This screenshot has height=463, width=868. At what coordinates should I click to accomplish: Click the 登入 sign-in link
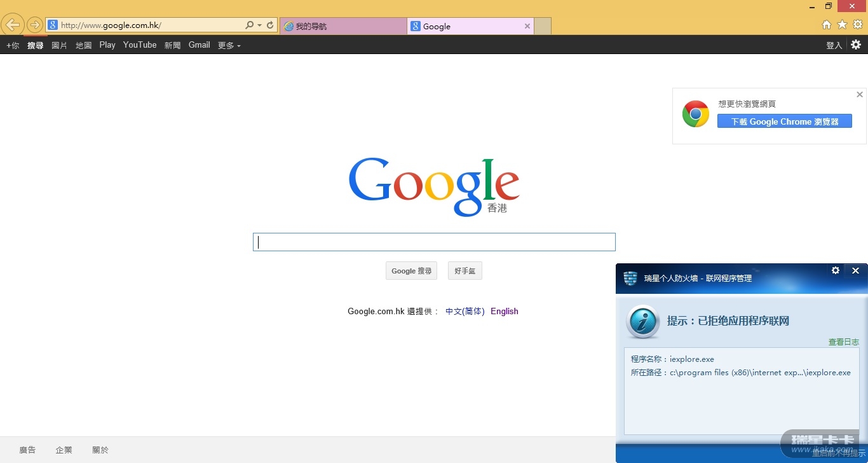coord(834,45)
